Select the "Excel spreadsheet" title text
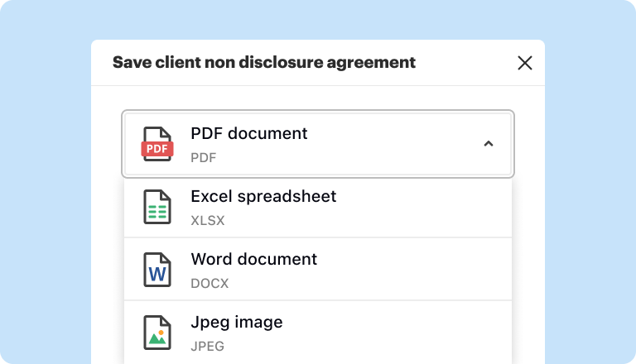Viewport: 636px width, 364px height. point(263,196)
